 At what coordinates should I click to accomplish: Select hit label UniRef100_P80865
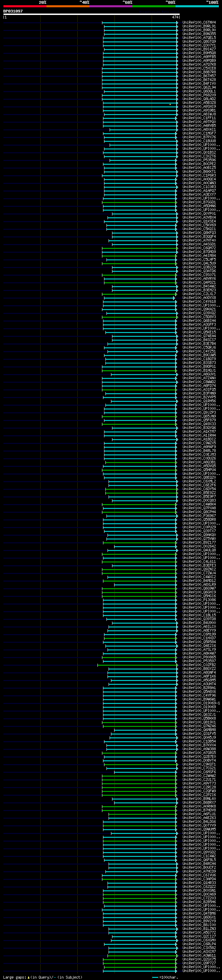199,657
